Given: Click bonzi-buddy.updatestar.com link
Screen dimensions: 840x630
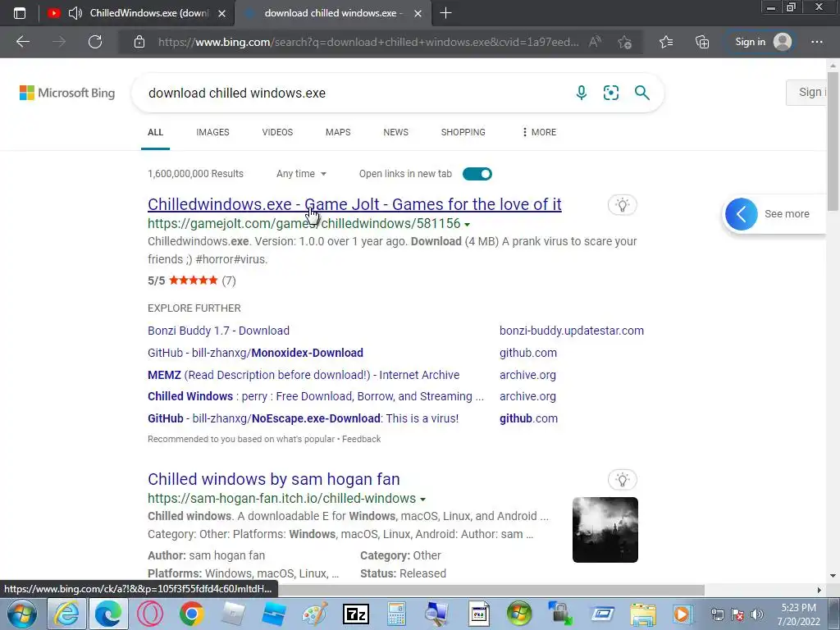Looking at the screenshot, I should tap(572, 331).
